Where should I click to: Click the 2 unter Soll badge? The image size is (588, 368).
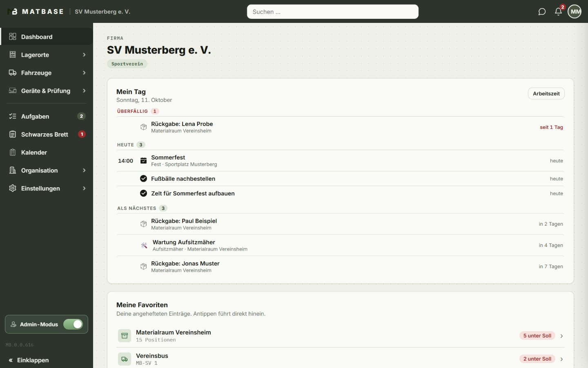(537, 359)
